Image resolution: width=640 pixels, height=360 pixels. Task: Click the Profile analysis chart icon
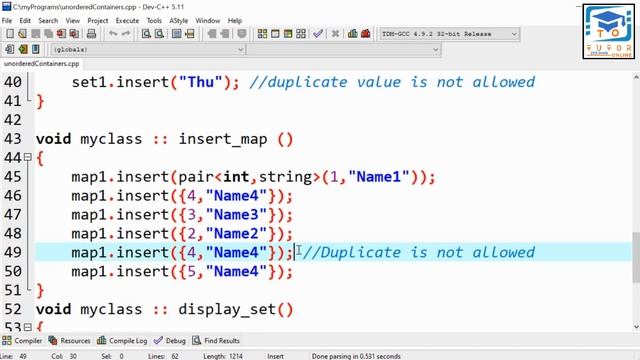(353, 34)
